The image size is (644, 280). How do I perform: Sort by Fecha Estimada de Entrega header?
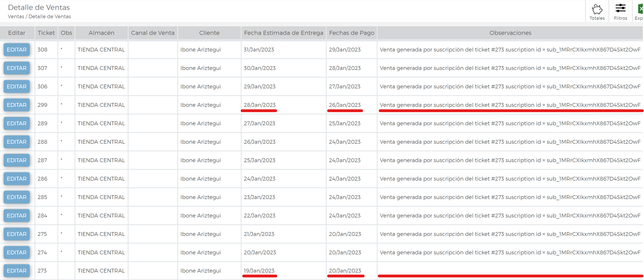click(283, 33)
